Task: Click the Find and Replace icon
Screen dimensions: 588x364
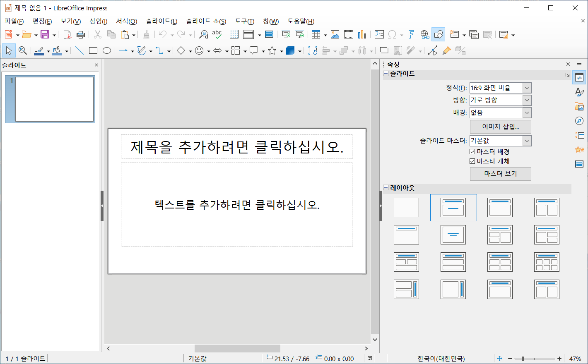Action: 203,35
